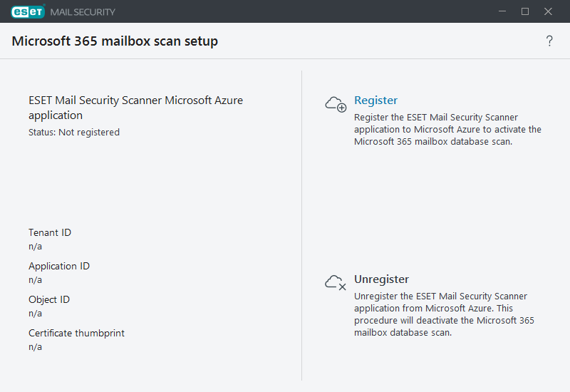The height and width of the screenshot is (392, 570).
Task: Close the ESET Mail Security window
Action: coord(549,11)
